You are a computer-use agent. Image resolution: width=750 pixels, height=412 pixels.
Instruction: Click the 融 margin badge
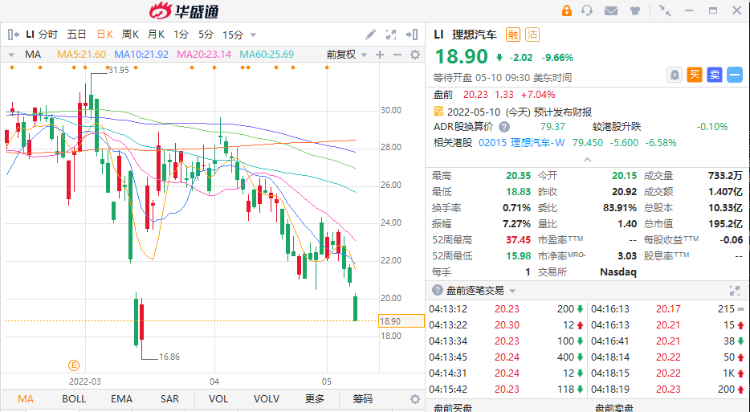(x=513, y=34)
